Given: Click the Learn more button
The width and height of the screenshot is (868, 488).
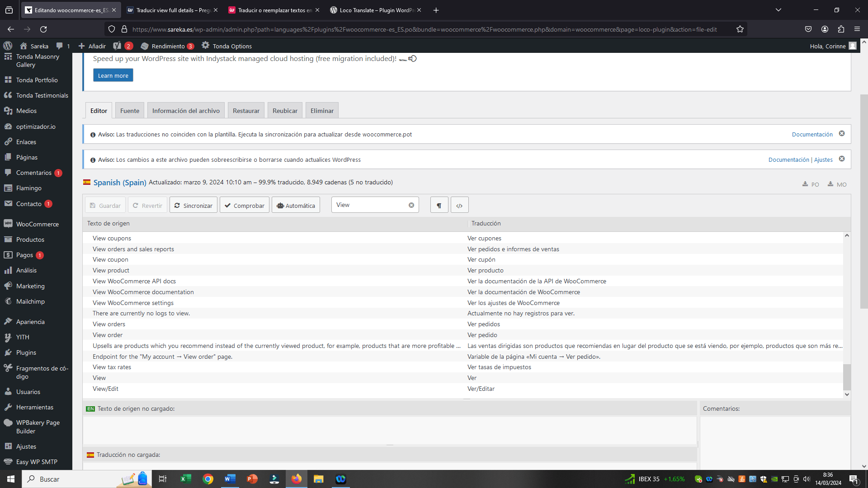Looking at the screenshot, I should (113, 75).
